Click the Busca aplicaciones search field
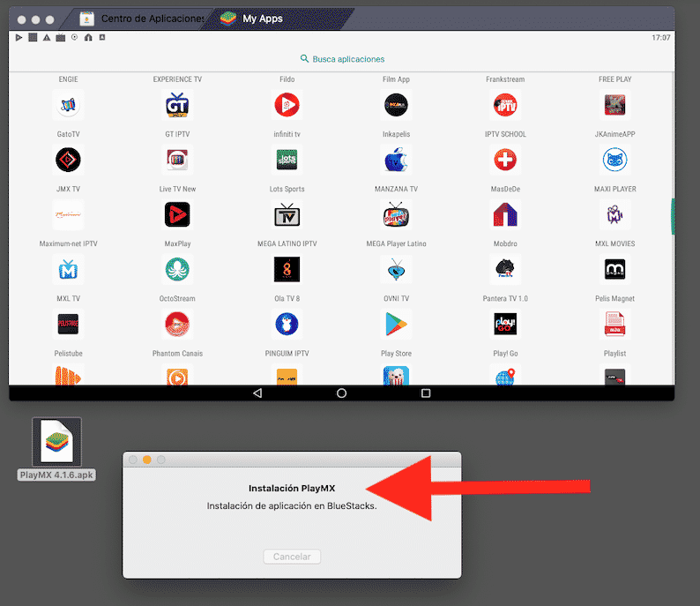 coord(342,59)
